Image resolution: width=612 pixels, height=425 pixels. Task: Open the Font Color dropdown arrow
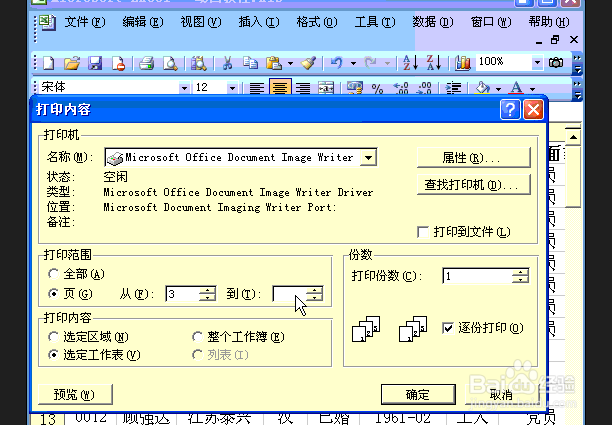tap(532, 89)
